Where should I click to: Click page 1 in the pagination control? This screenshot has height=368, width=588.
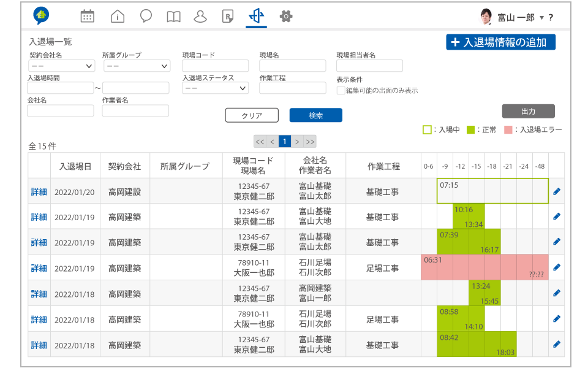point(284,140)
